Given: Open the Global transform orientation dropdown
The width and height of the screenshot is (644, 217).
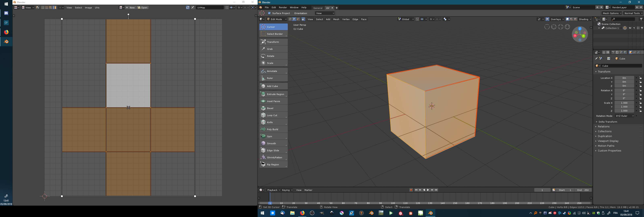Looking at the screenshot, I should coord(406,19).
